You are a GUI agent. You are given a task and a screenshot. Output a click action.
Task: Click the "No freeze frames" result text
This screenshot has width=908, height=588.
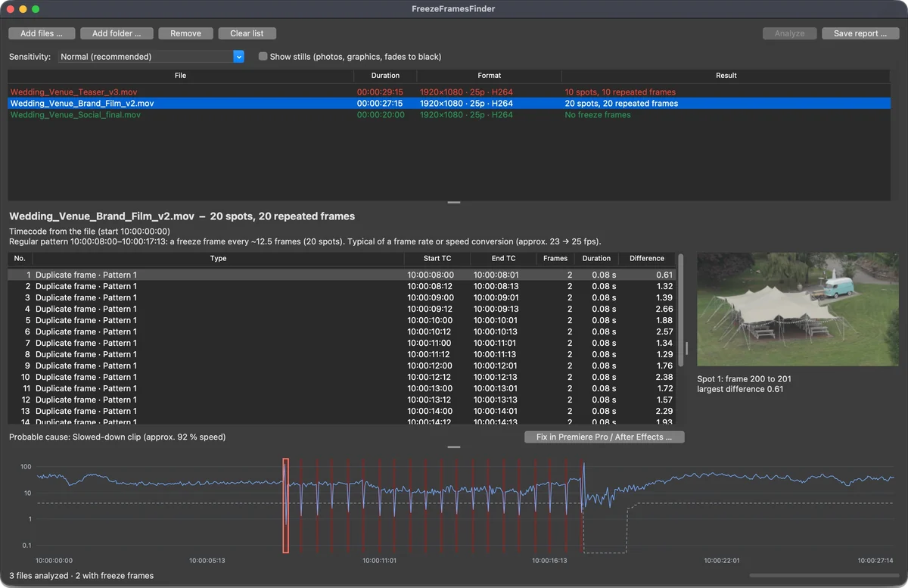[x=598, y=115]
